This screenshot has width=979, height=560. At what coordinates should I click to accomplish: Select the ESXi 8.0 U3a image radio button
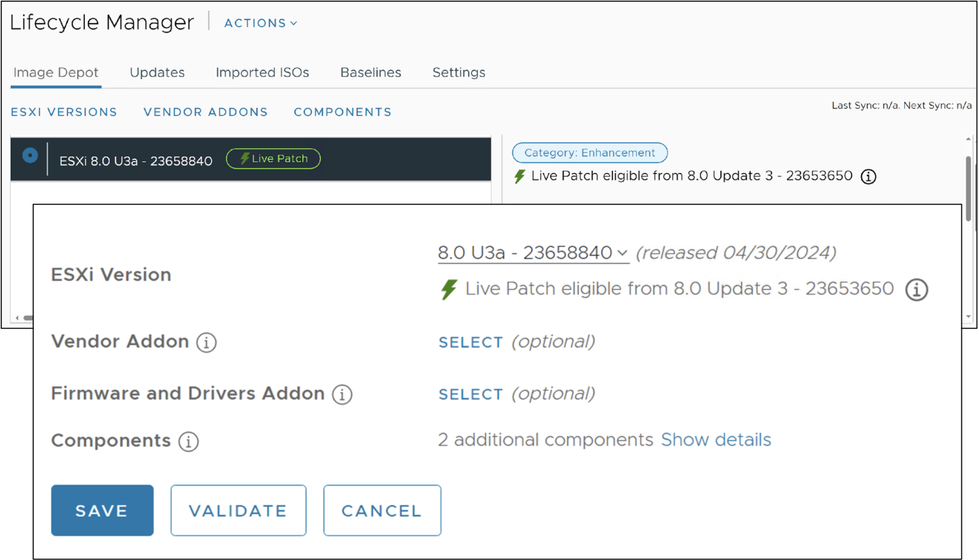30,155
